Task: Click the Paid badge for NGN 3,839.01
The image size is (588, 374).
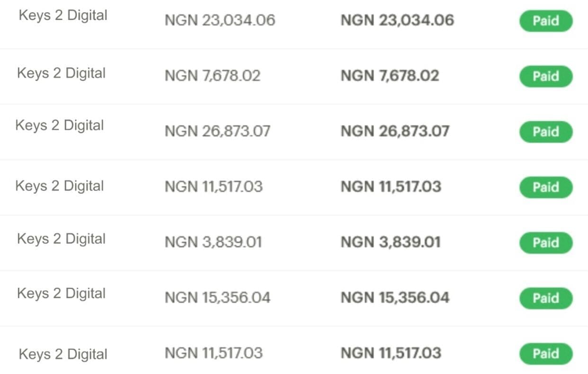Action: tap(546, 242)
